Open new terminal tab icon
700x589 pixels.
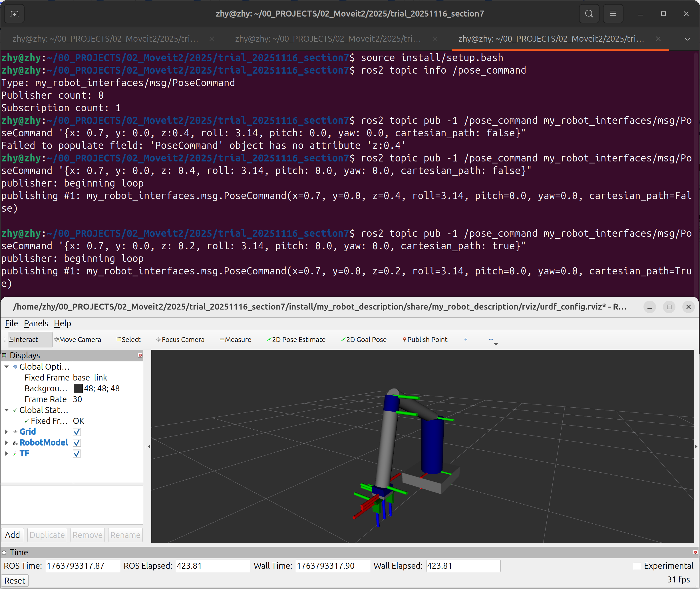[14, 14]
